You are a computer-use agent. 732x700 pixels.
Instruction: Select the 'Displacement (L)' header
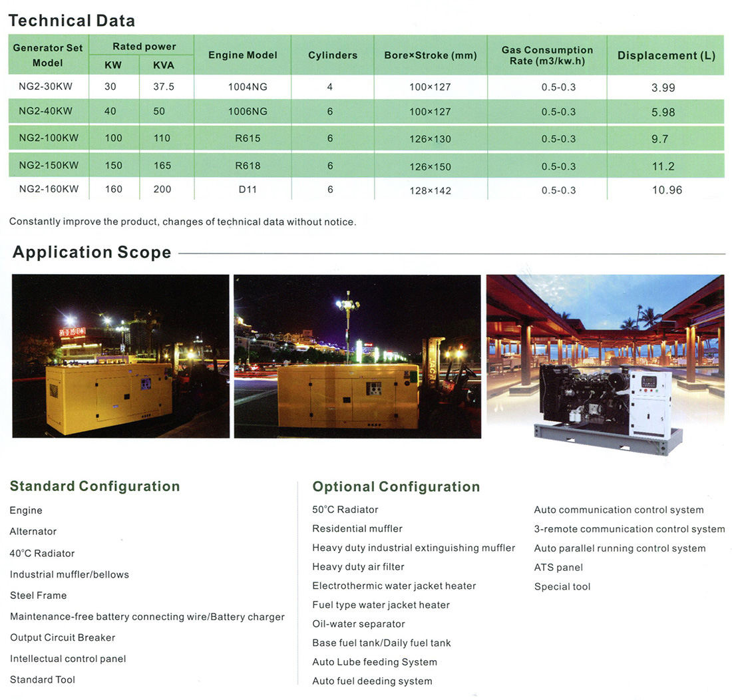tap(666, 55)
